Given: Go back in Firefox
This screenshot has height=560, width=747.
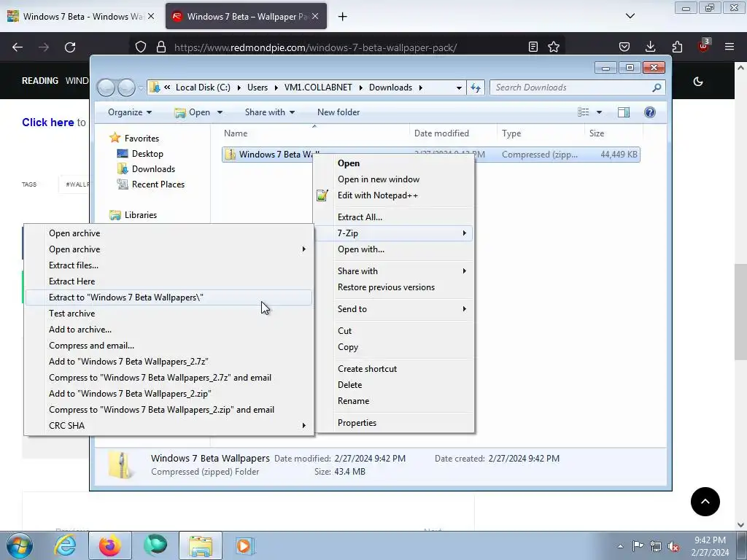Looking at the screenshot, I should click(x=18, y=47).
